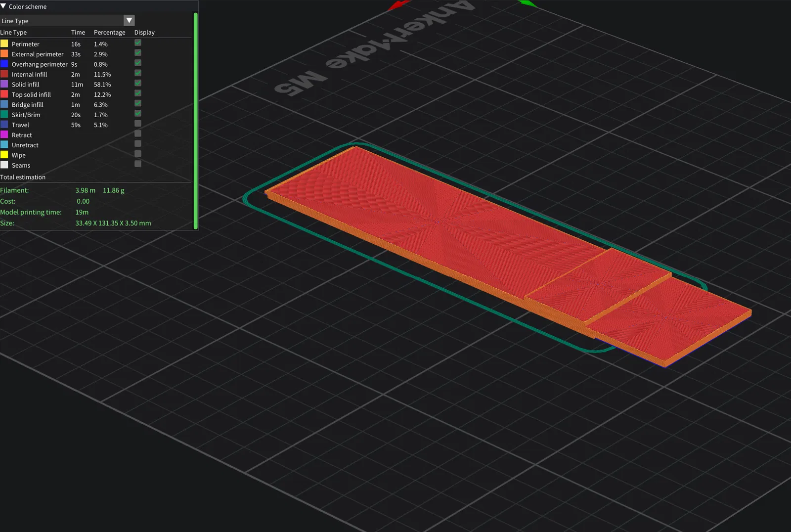Click the "Percentage" column header
791x532 pixels.
[110, 32]
